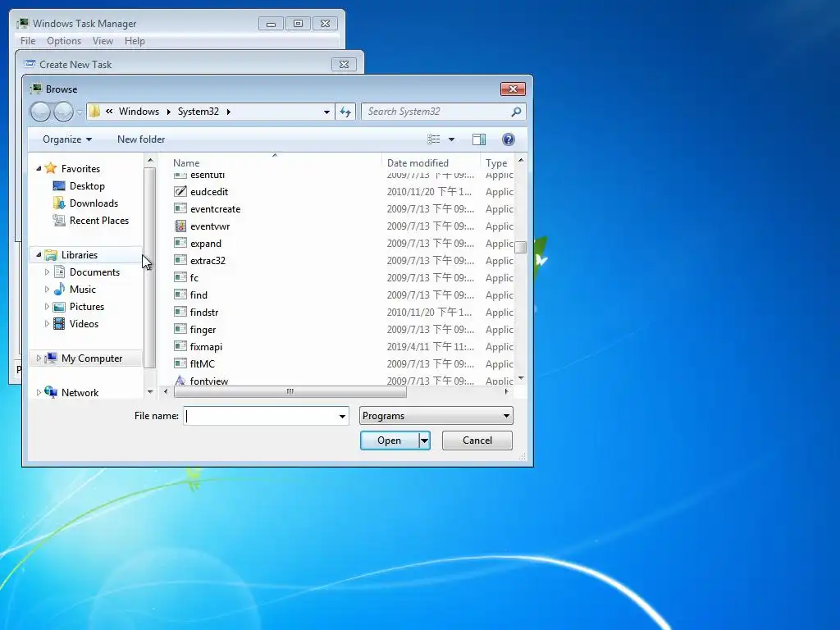The image size is (840, 630).
Task: Open the recent locations dropdown arrow
Action: tap(80, 112)
